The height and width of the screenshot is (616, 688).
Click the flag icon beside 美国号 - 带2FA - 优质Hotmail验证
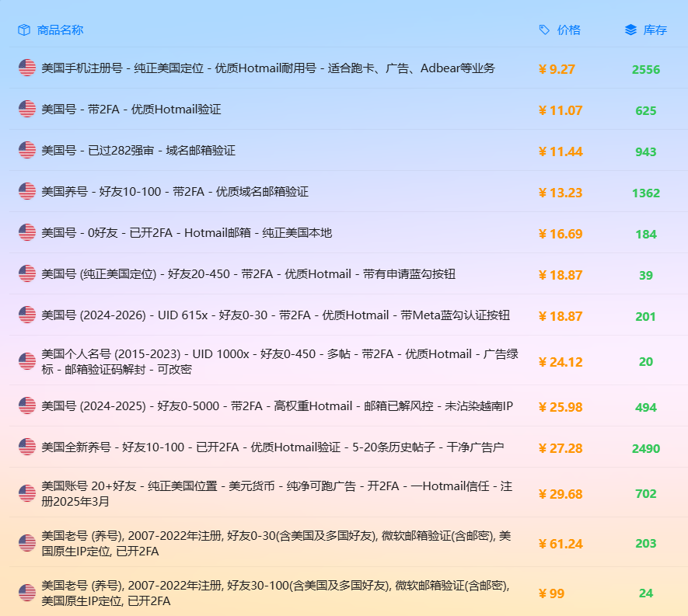point(27,110)
